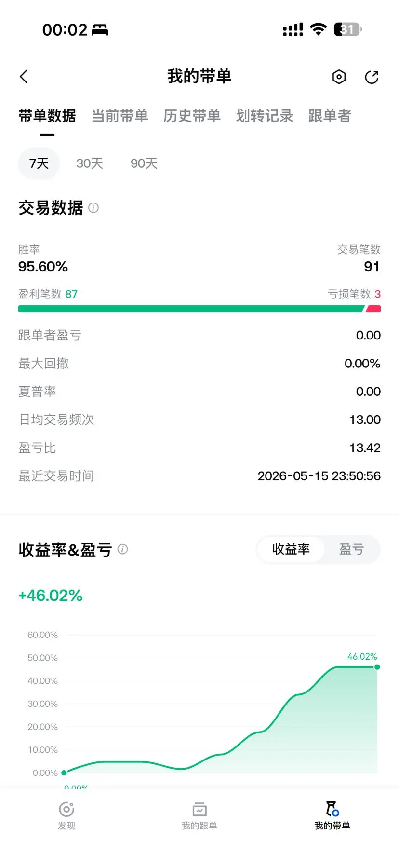Switch chart to 收益率 view
Viewport: 399px width, 868px height.
point(291,549)
